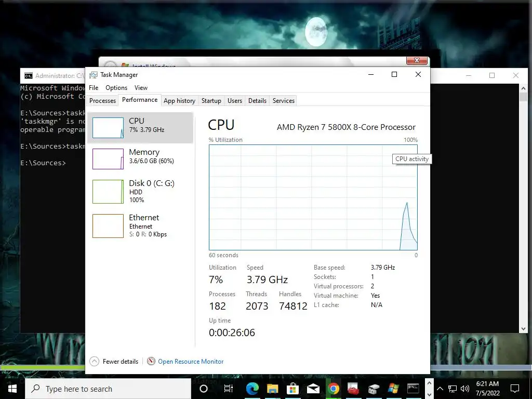Open the View menu
The height and width of the screenshot is (399, 532).
tap(141, 87)
